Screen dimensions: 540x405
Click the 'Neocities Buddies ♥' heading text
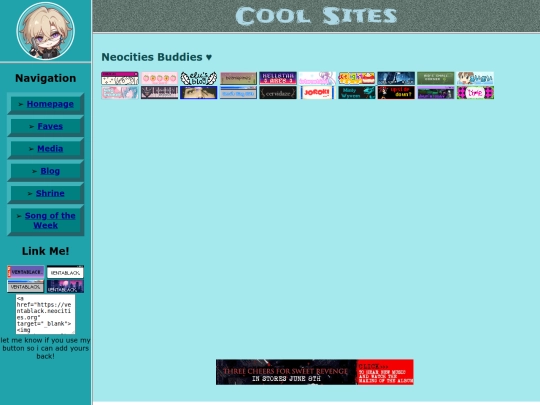pos(157,57)
